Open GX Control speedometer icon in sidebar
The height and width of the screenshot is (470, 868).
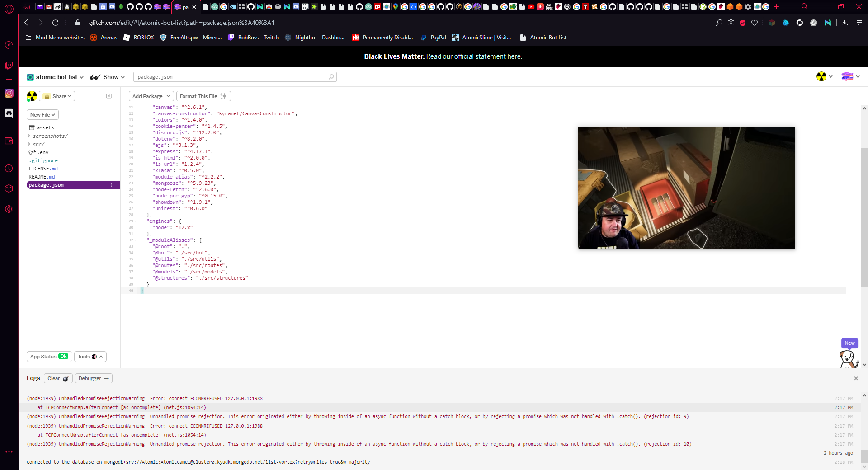pos(9,45)
